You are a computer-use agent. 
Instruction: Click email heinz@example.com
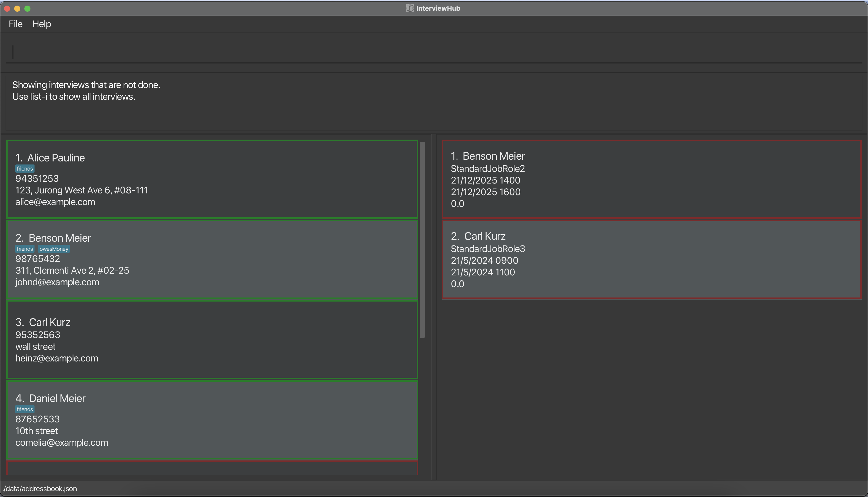click(57, 358)
